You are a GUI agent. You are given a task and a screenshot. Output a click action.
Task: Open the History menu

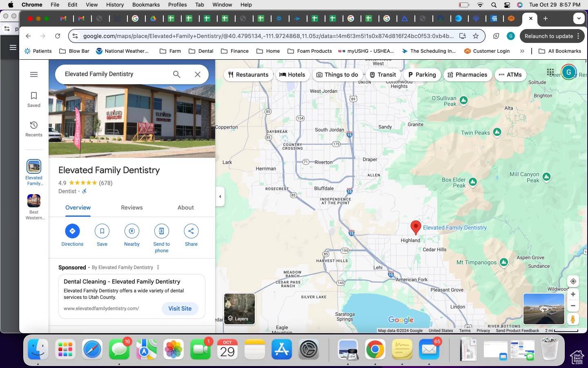click(115, 4)
